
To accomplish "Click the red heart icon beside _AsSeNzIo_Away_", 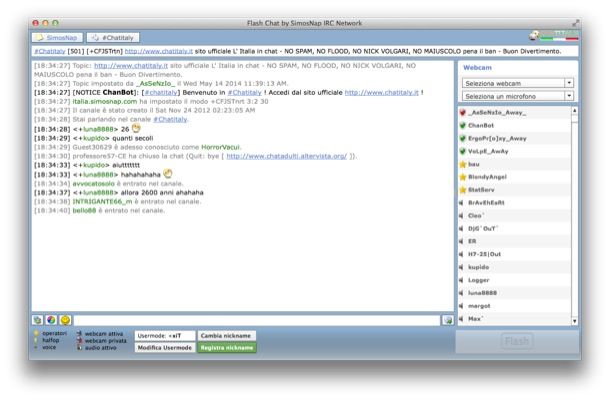I will click(x=463, y=112).
